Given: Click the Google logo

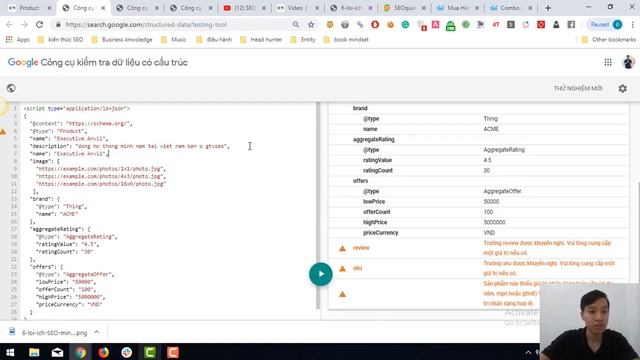Looking at the screenshot, I should 23,62.
